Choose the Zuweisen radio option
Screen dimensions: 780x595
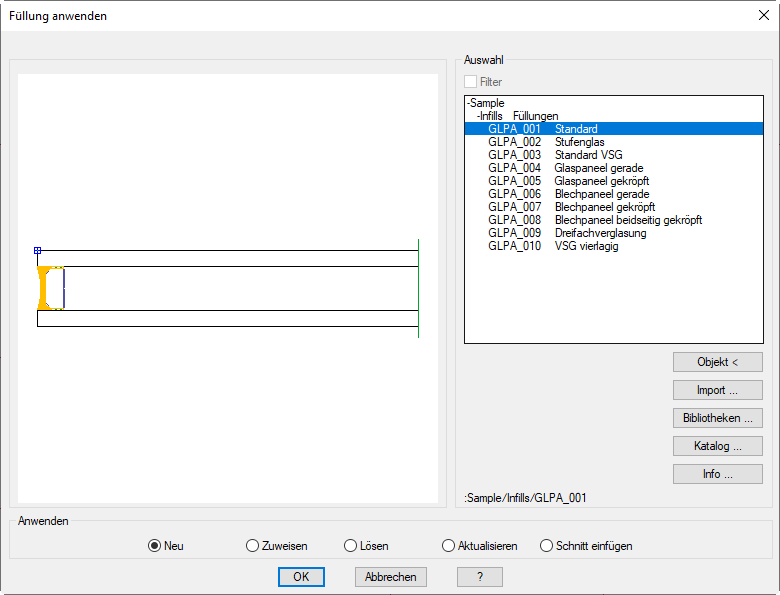(x=252, y=546)
